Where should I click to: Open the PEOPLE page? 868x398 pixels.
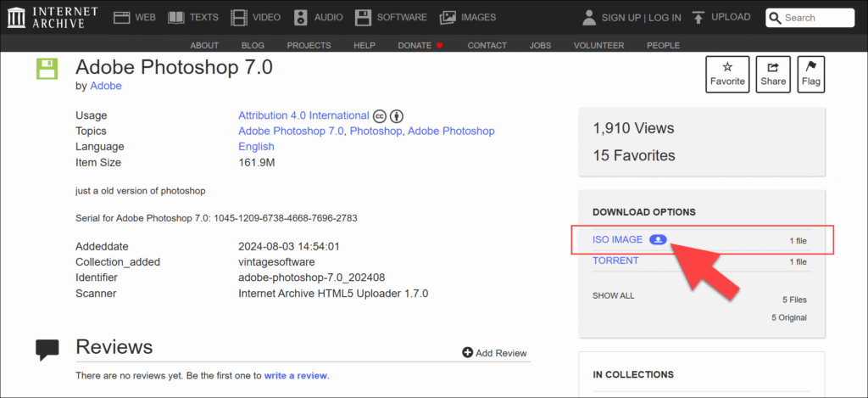[x=663, y=46]
